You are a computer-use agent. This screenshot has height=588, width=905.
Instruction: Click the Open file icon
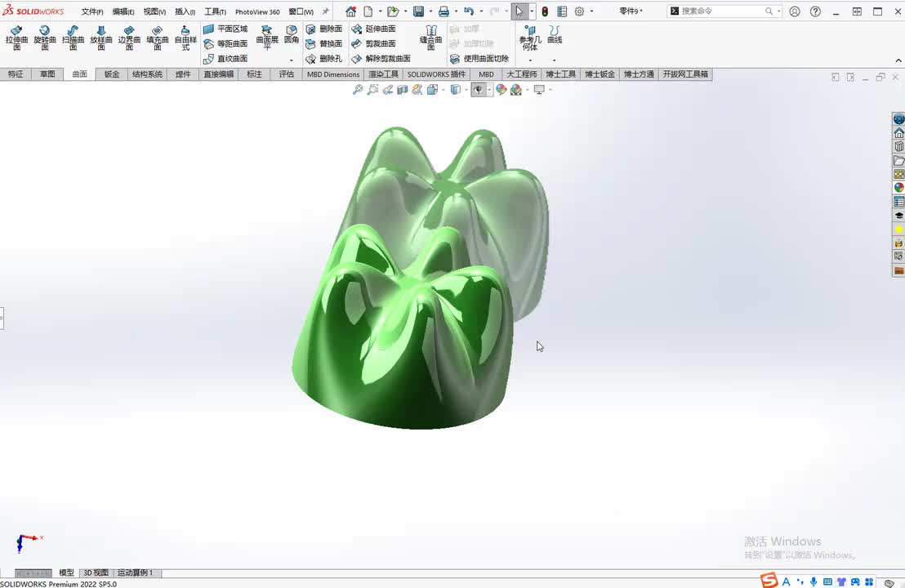(393, 11)
